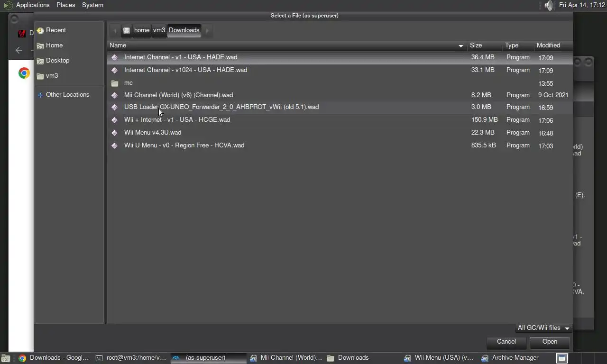Click the path bar back arrow
Screen dimensions: 607x364
click(x=115, y=30)
